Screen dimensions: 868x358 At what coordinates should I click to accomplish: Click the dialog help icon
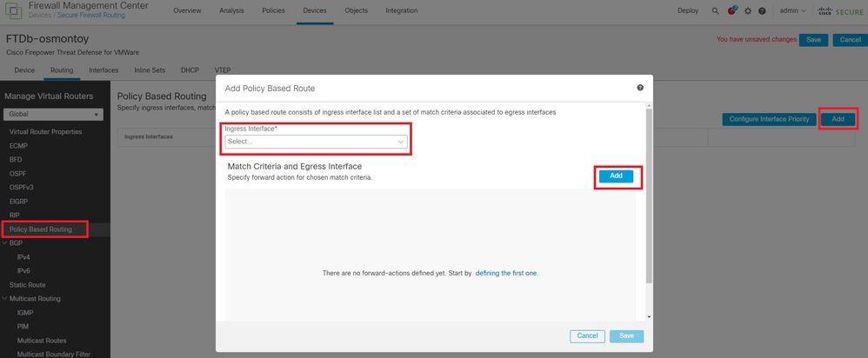coord(640,88)
